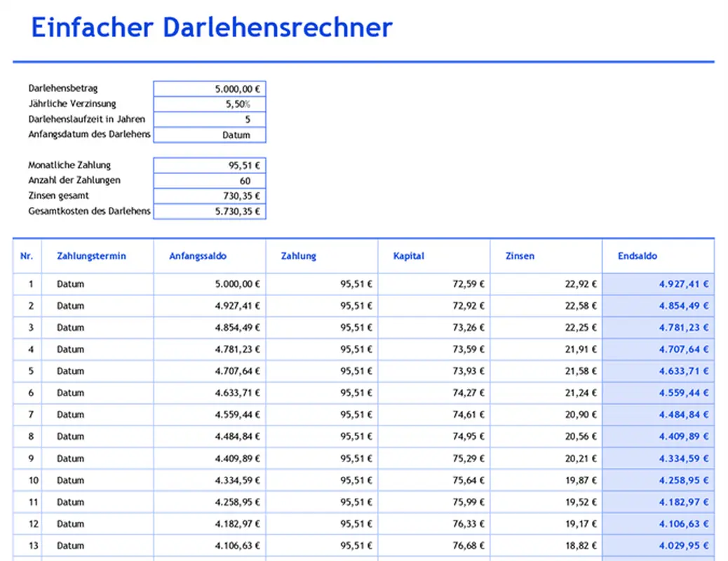This screenshot has height=561, width=728.
Task: Click Kapital cell 76,33 €
Action: 434,524
